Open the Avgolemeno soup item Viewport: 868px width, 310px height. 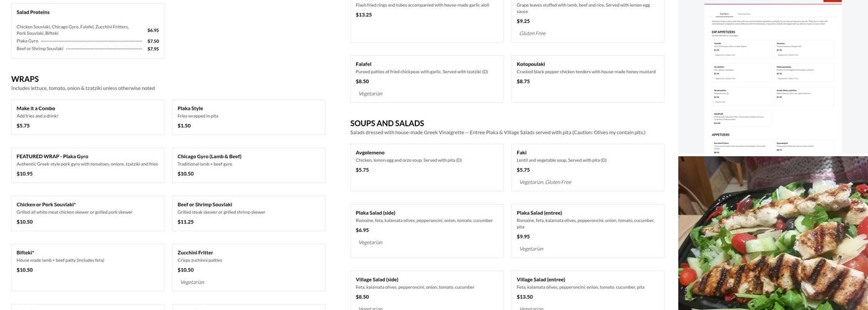(x=427, y=161)
